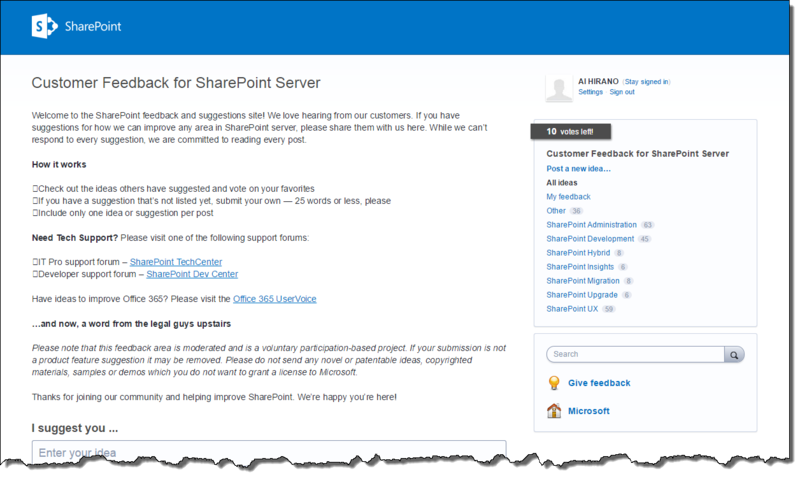
Task: Select the SharePoint Administration category
Action: 591,225
